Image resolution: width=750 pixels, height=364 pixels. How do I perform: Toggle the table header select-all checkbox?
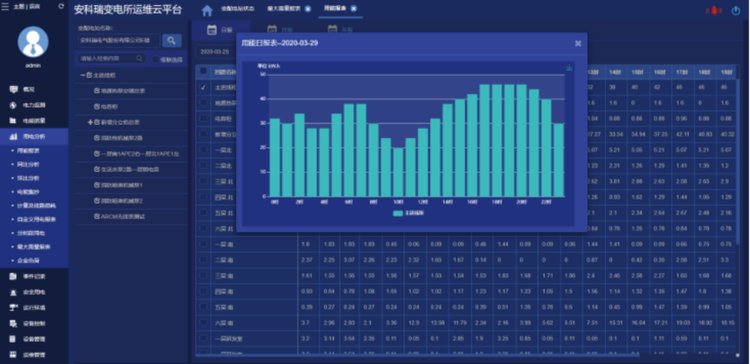point(203,71)
